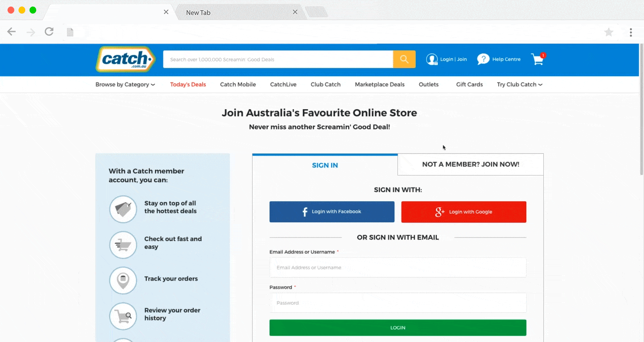
Task: Click the Help Centre question bubble icon
Action: pyautogui.click(x=483, y=59)
